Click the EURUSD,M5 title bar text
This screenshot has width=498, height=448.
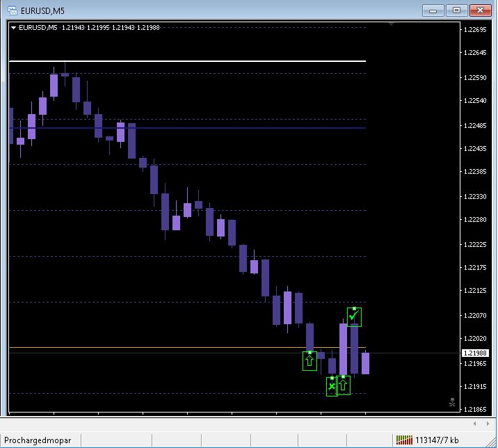[43, 11]
